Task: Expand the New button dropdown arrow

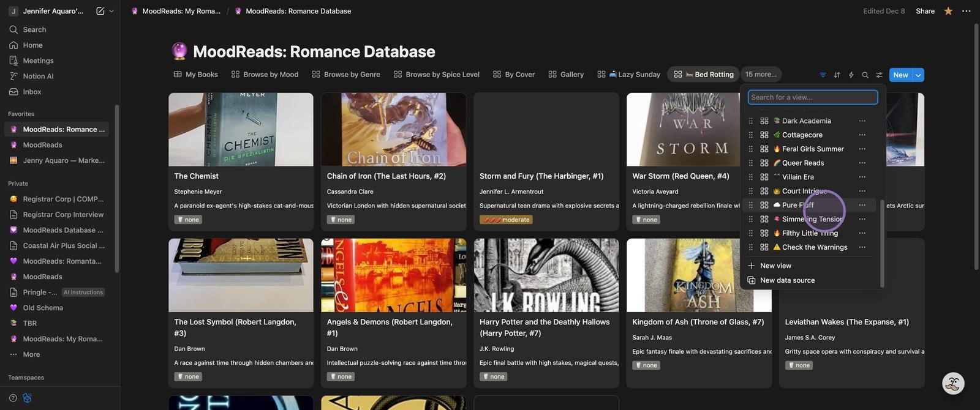Action: [918, 75]
